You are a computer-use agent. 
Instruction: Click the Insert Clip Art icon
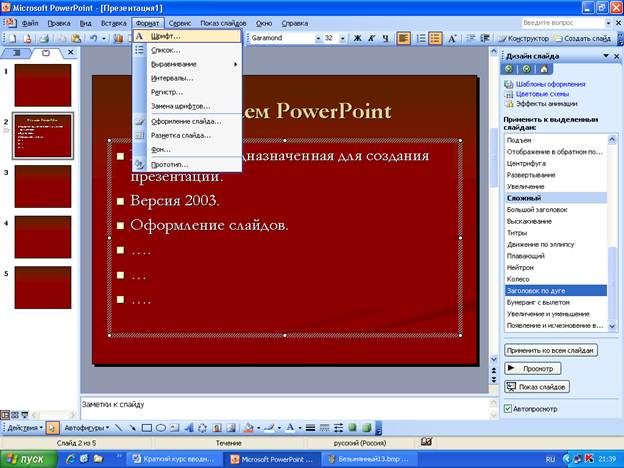pos(216,428)
